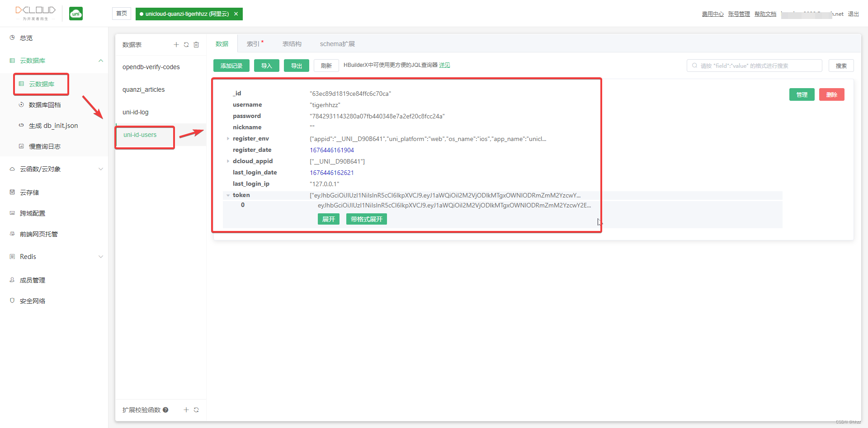Open 费用中心 link

pos(713,14)
